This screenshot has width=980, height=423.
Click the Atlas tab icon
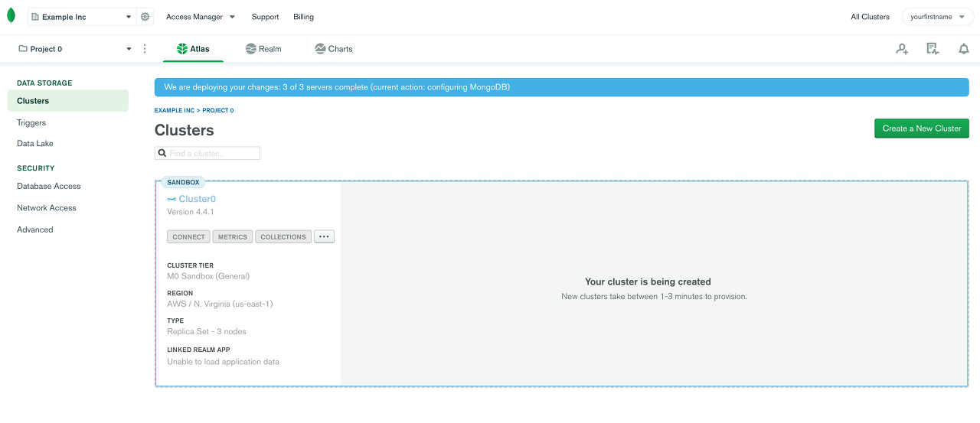(182, 49)
